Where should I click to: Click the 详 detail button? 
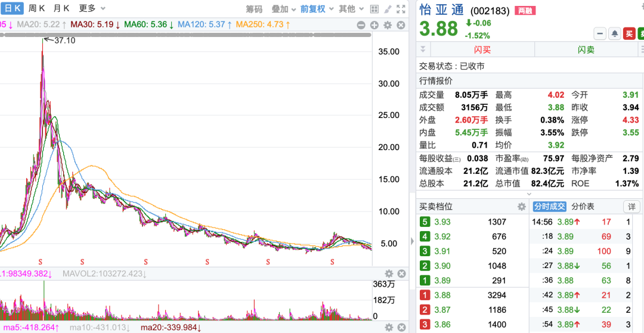tap(631, 207)
